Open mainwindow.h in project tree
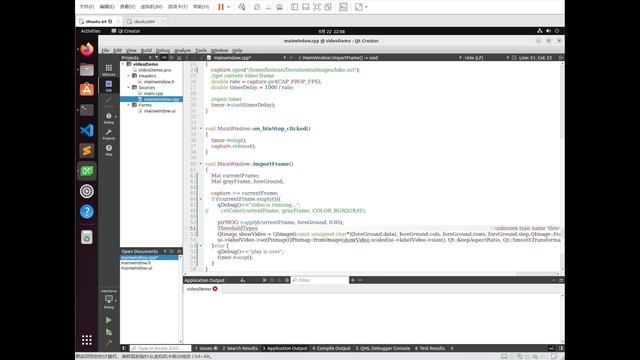The image size is (640, 360). pyautogui.click(x=159, y=82)
